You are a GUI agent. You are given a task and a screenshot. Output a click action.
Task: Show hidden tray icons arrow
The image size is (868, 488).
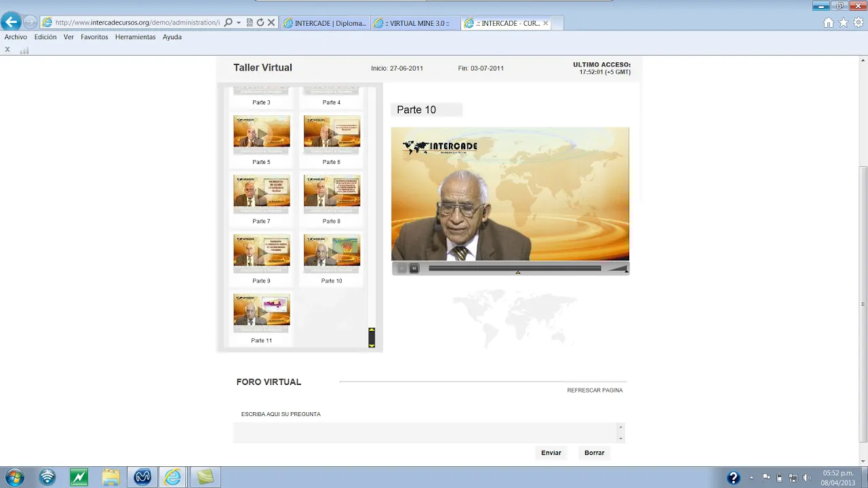pos(751,477)
